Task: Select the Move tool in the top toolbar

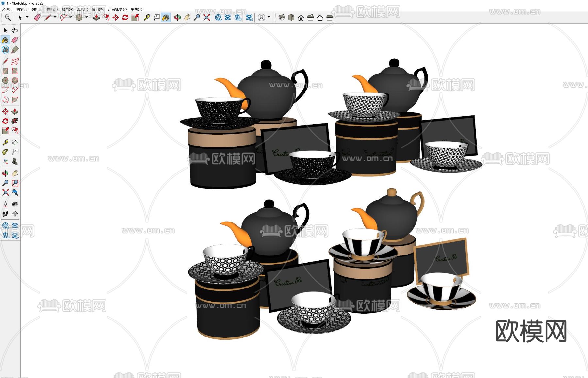Action: click(116, 18)
